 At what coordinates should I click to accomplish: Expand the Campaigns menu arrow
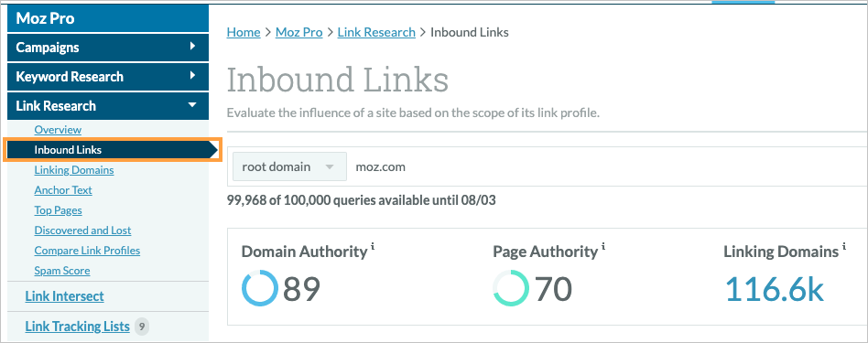pos(192,47)
